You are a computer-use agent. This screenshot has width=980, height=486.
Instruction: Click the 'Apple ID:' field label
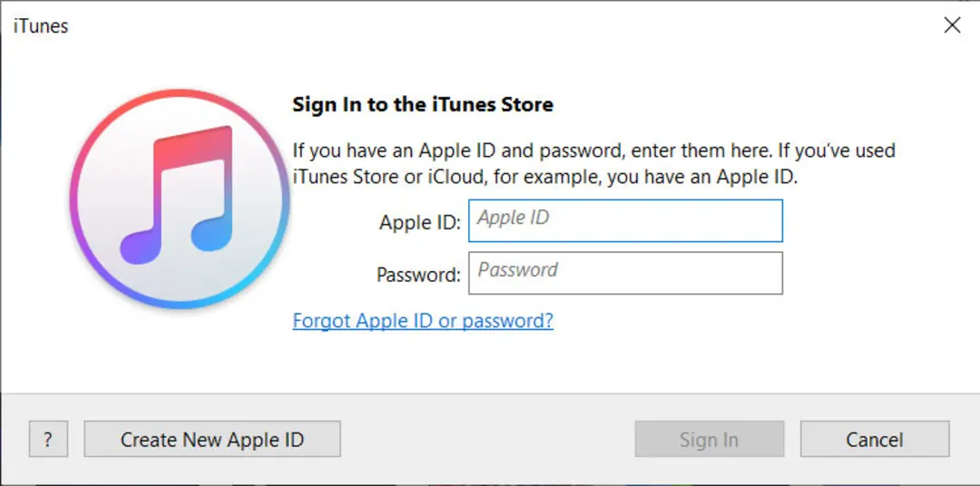(x=420, y=222)
